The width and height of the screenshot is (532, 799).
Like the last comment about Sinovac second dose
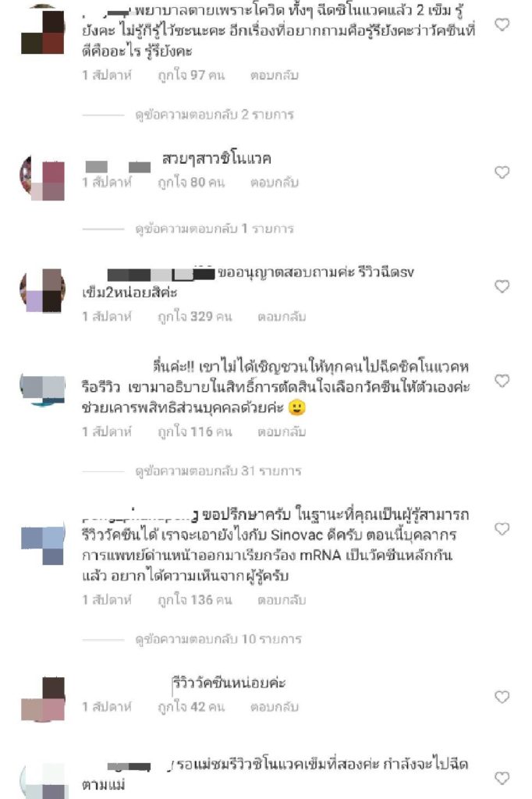[x=502, y=778]
